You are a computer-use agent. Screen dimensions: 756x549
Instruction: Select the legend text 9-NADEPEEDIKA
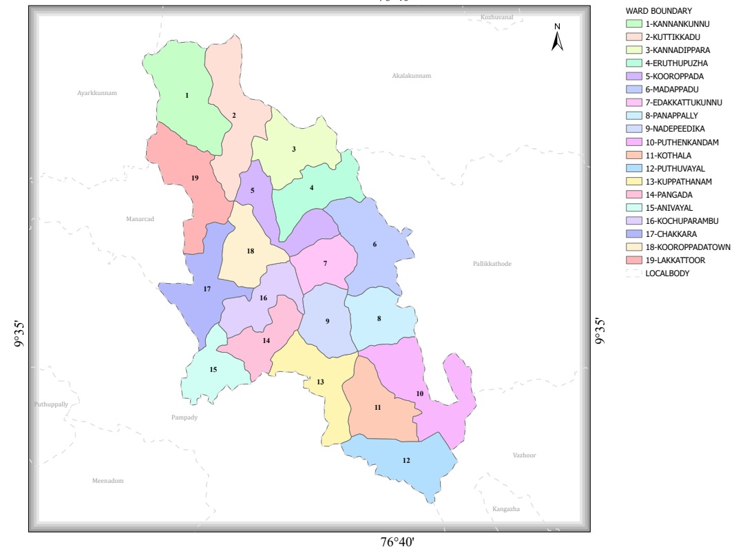[675, 129]
